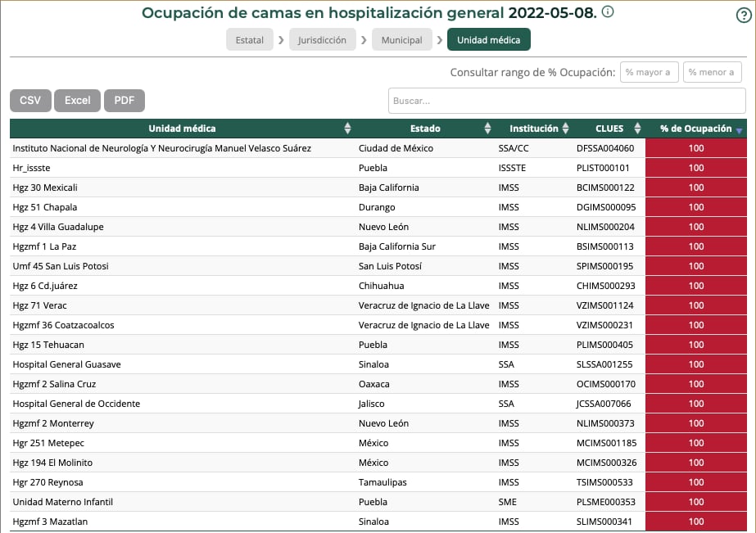This screenshot has height=533, width=756.
Task: Click CLUES code DFSSA004060
Action: pos(605,148)
